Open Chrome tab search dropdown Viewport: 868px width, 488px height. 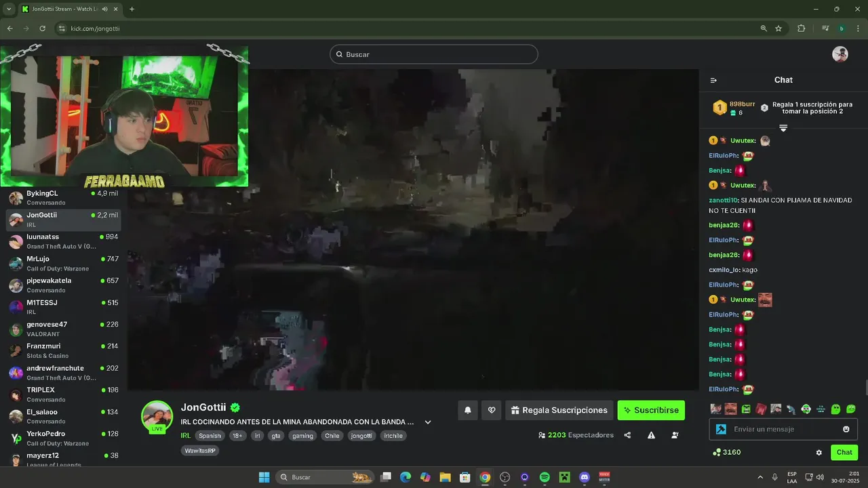click(9, 9)
